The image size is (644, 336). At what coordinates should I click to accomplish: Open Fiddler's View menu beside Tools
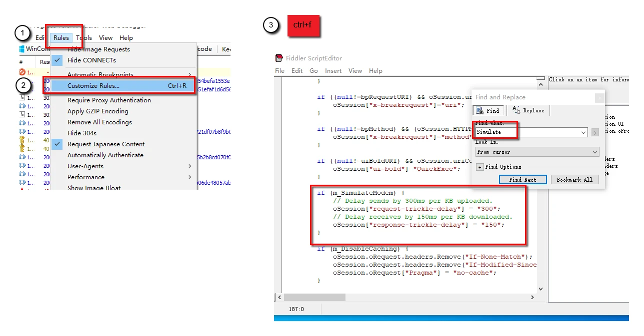pos(105,38)
